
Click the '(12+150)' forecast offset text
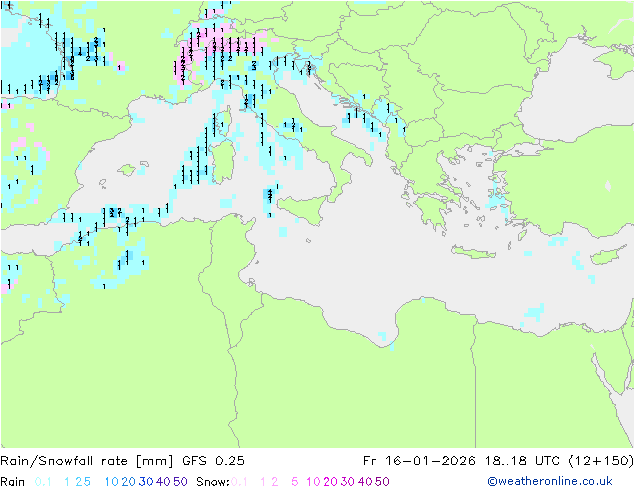tap(600, 461)
